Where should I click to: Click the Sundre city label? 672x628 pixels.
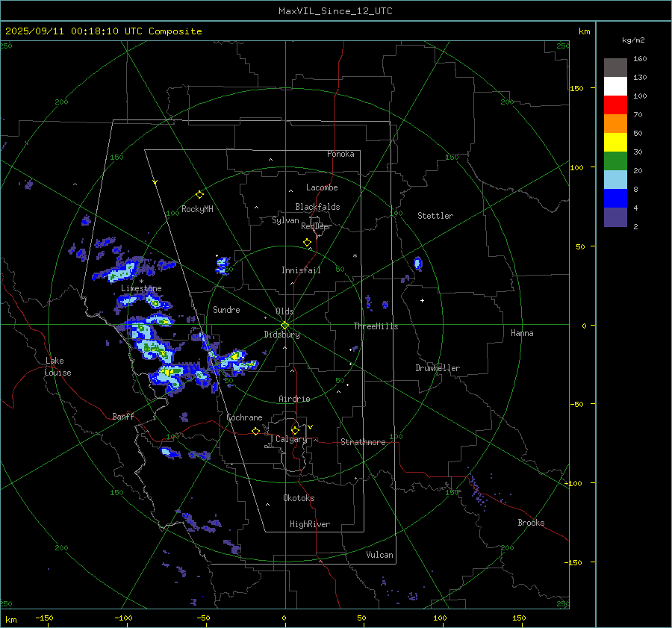tap(226, 309)
